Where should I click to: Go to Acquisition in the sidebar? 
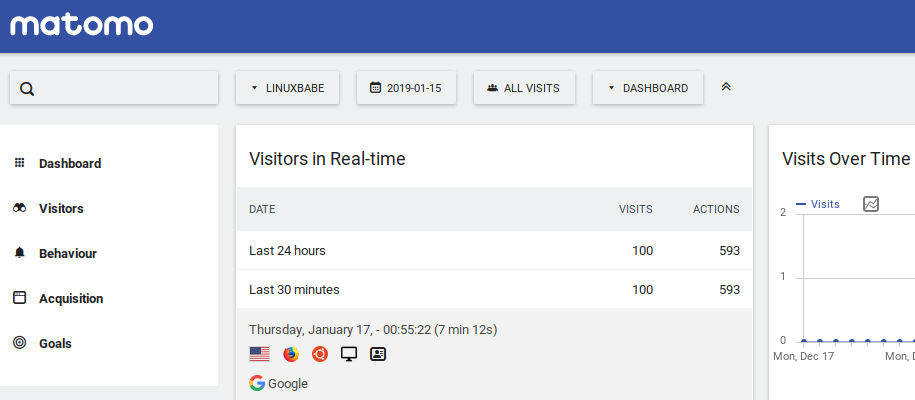[x=70, y=298]
